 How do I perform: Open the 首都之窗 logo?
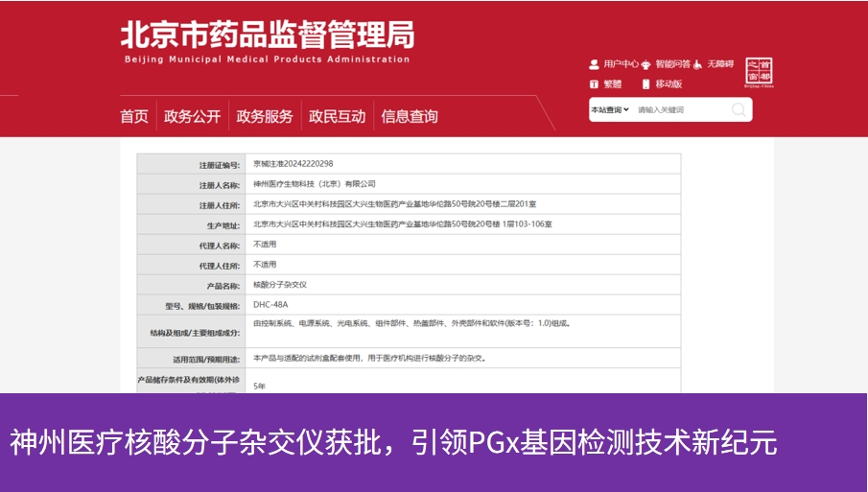pos(759,73)
